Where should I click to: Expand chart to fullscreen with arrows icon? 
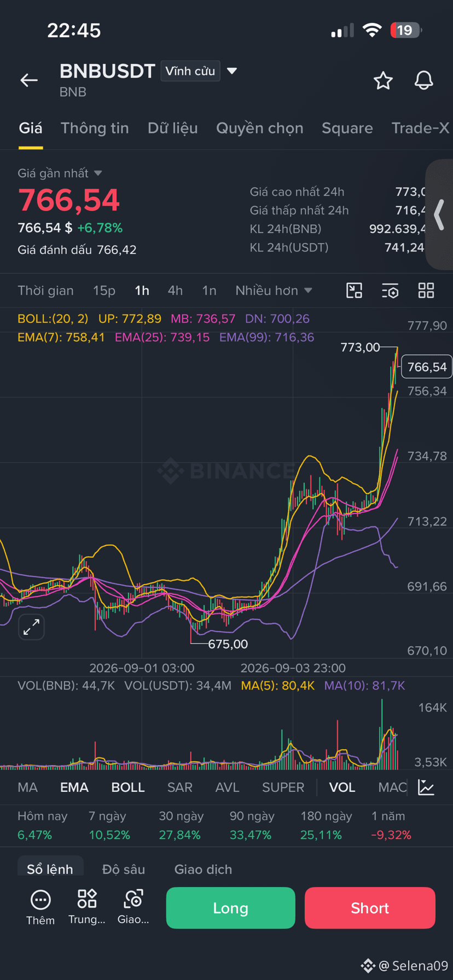(x=31, y=627)
